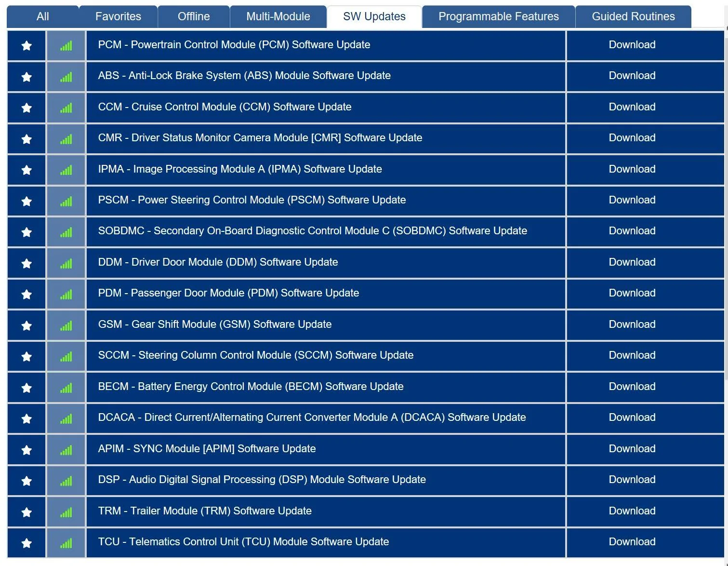The image size is (728, 566).
Task: Select the DCACA Converter Module update entry
Action: (312, 418)
